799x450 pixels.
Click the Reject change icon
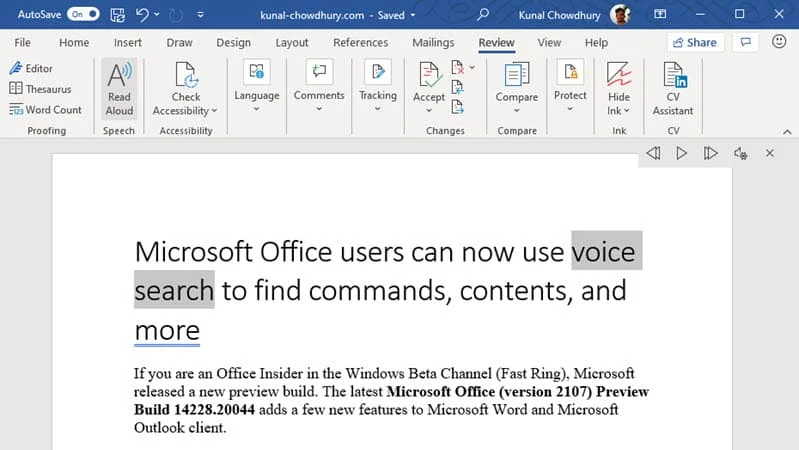point(458,67)
